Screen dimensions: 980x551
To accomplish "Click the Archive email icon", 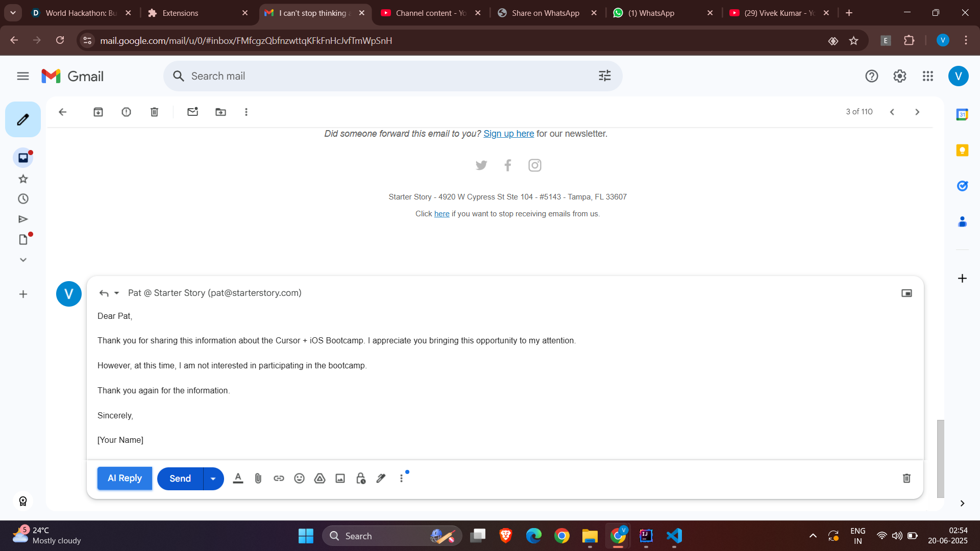I will [98, 112].
